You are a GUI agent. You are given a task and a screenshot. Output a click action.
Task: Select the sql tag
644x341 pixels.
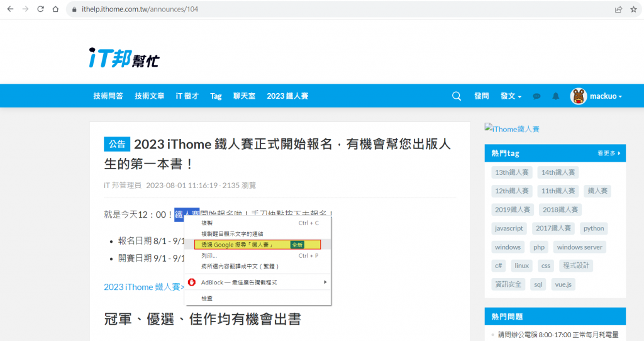(538, 284)
